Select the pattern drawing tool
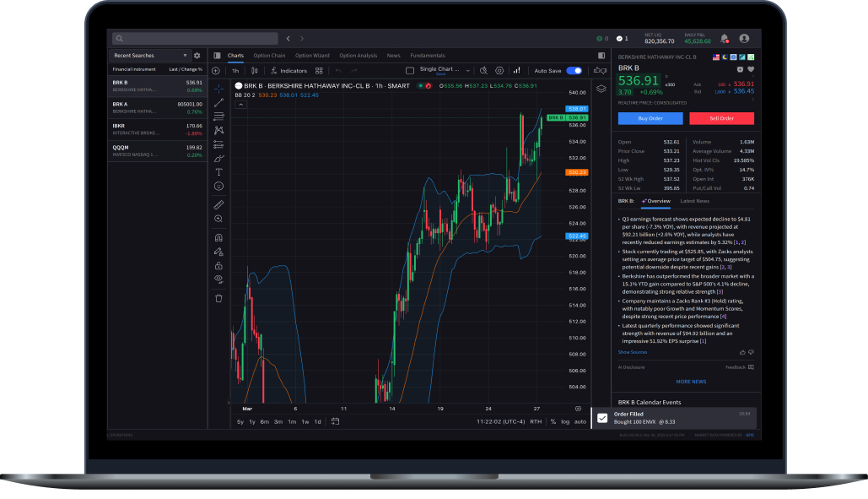The image size is (868, 499). tap(218, 130)
